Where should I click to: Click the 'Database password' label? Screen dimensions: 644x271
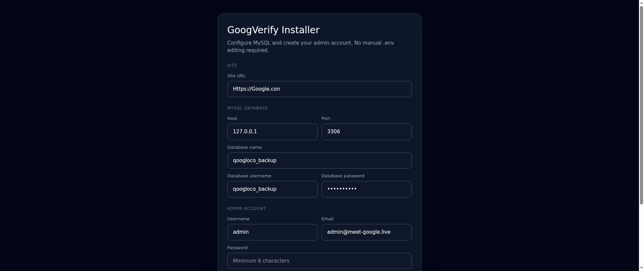click(343, 176)
